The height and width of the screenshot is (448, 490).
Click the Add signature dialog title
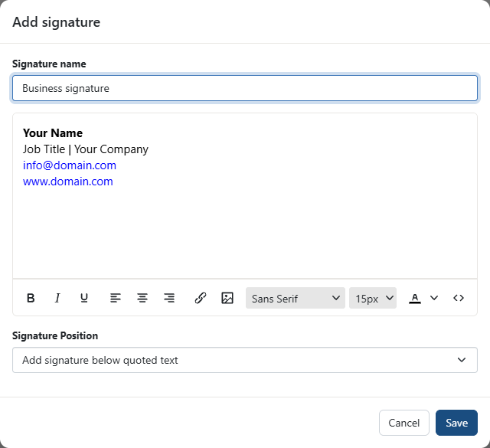pyautogui.click(x=56, y=22)
